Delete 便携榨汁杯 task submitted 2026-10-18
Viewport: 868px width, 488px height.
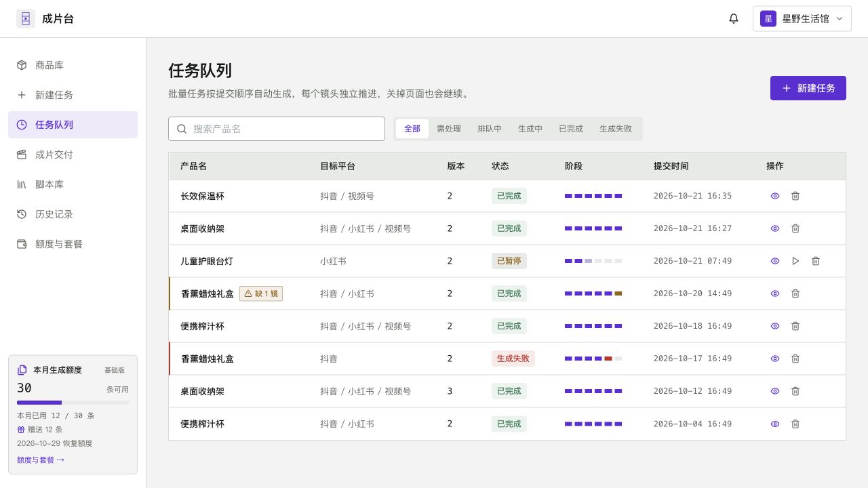[x=795, y=326]
